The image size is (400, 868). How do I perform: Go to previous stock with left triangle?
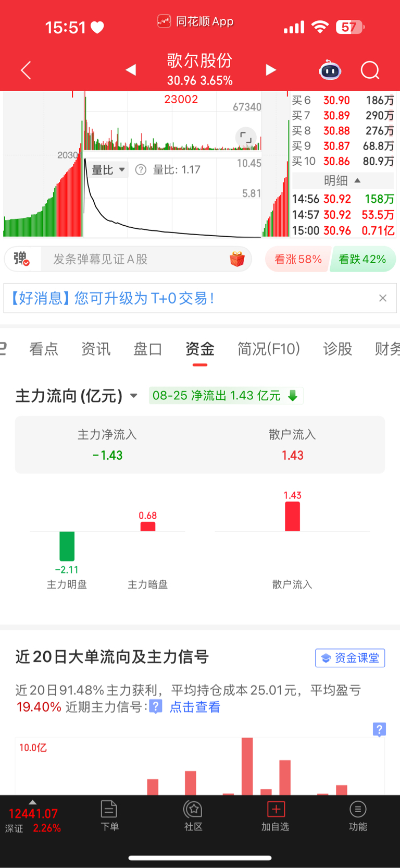[131, 70]
